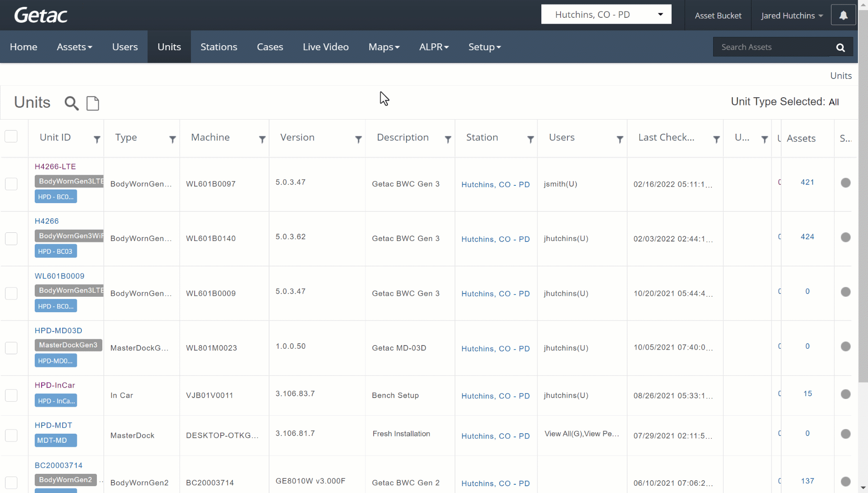This screenshot has height=493, width=868.
Task: Open the 137 assets count link
Action: pyautogui.click(x=807, y=481)
